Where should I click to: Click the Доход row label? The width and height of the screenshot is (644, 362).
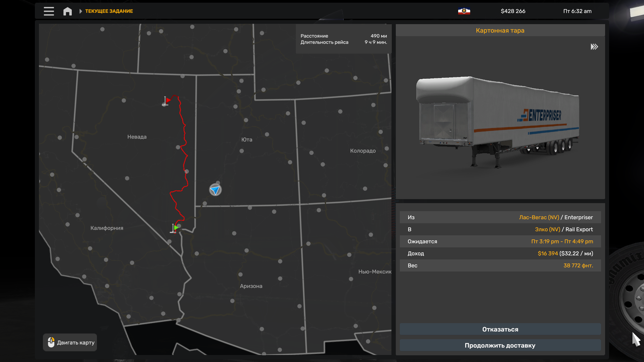[416, 253]
